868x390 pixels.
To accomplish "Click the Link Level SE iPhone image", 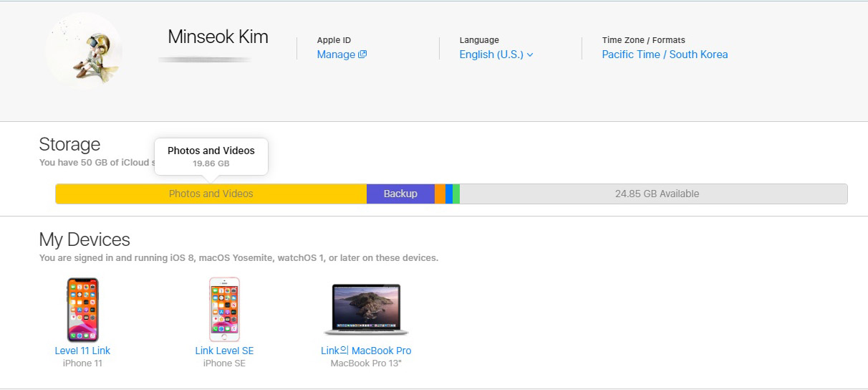I will coord(224,310).
